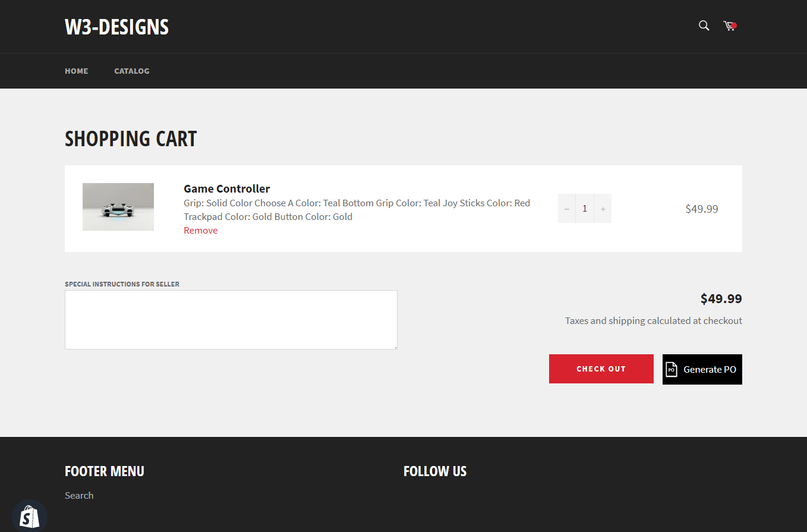Click the PO document icon
The height and width of the screenshot is (532, 807).
[x=672, y=369]
